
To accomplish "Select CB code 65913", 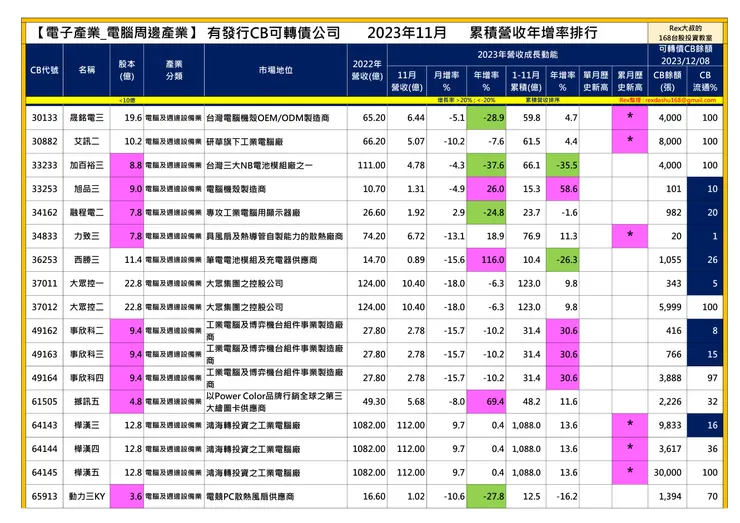I will (x=44, y=496).
